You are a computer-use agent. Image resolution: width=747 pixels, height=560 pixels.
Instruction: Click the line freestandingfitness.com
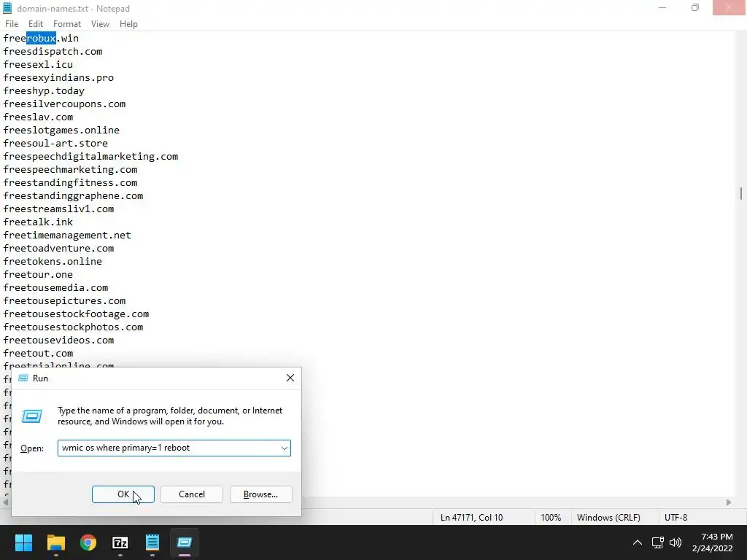point(70,183)
